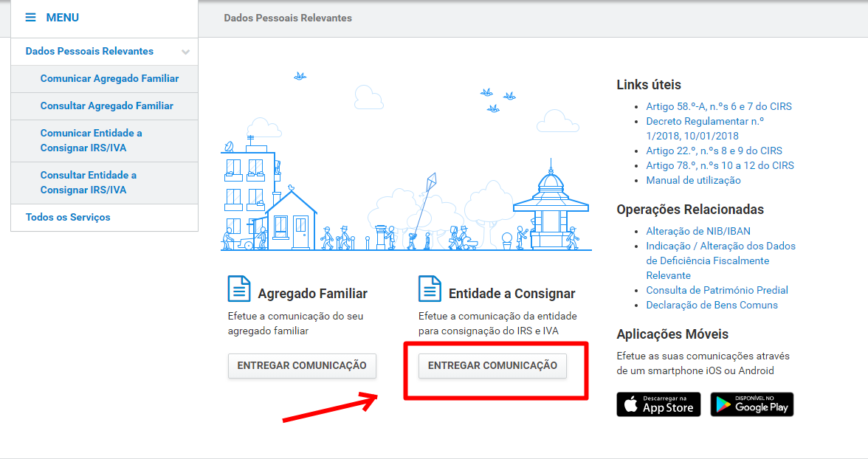Open the Google Play download badge
868x459 pixels.
[x=751, y=404]
